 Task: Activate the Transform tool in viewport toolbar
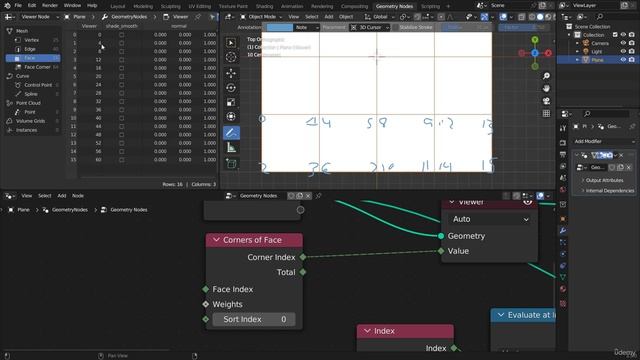(231, 116)
